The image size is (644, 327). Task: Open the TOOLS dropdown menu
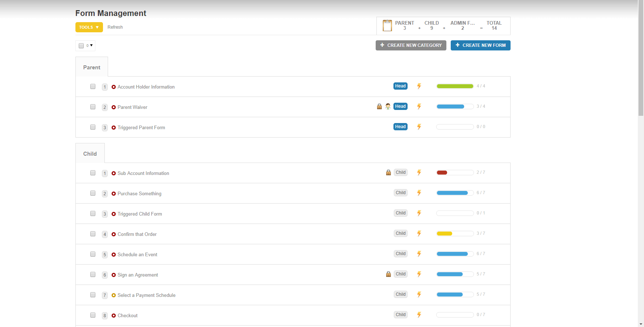(x=89, y=27)
